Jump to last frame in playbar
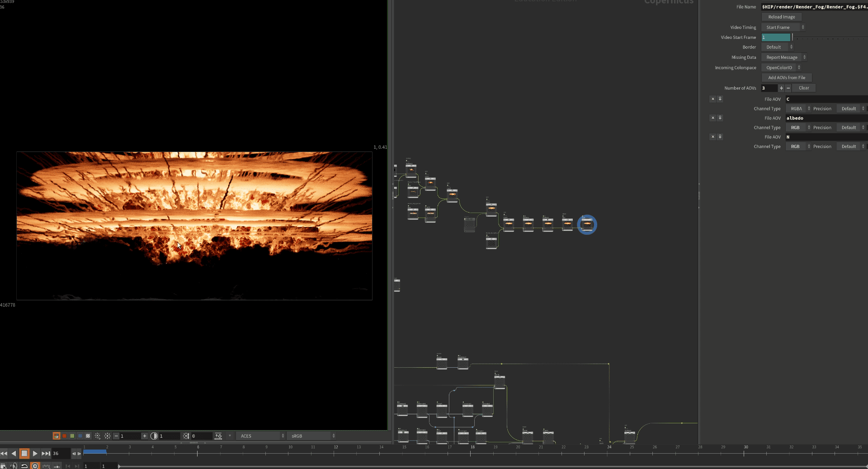 tap(46, 453)
